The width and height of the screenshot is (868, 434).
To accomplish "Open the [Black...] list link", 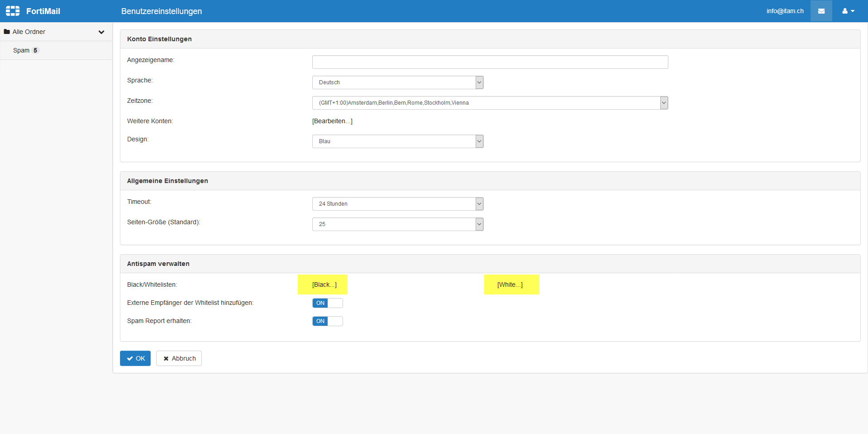I will [324, 285].
